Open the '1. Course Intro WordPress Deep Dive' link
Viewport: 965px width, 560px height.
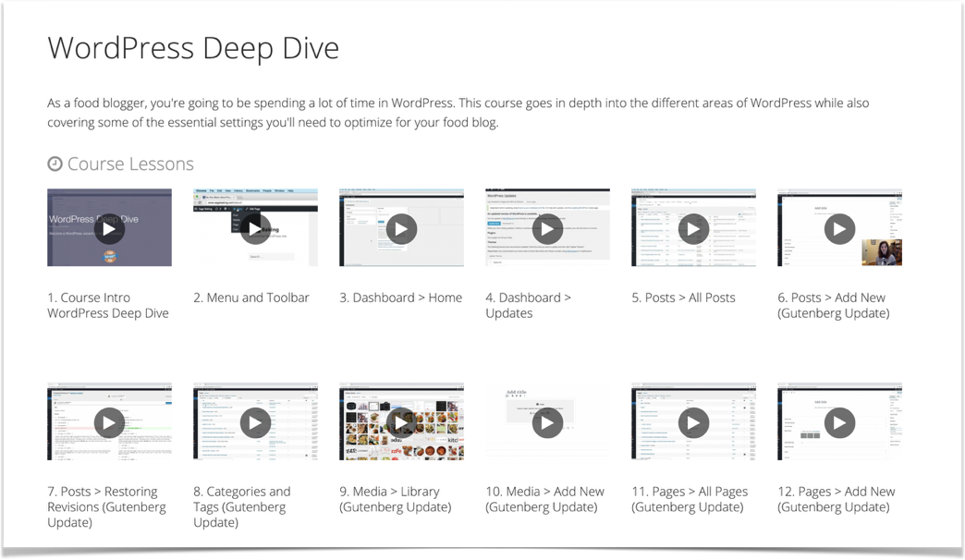[108, 305]
